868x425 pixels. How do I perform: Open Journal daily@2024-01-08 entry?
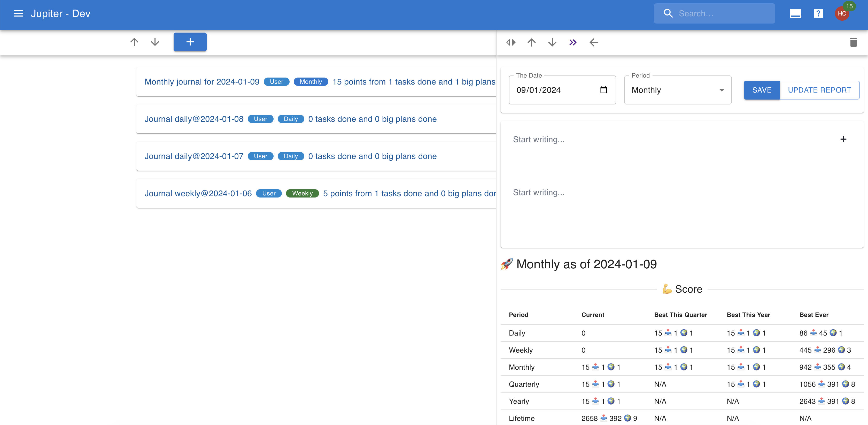pyautogui.click(x=194, y=119)
